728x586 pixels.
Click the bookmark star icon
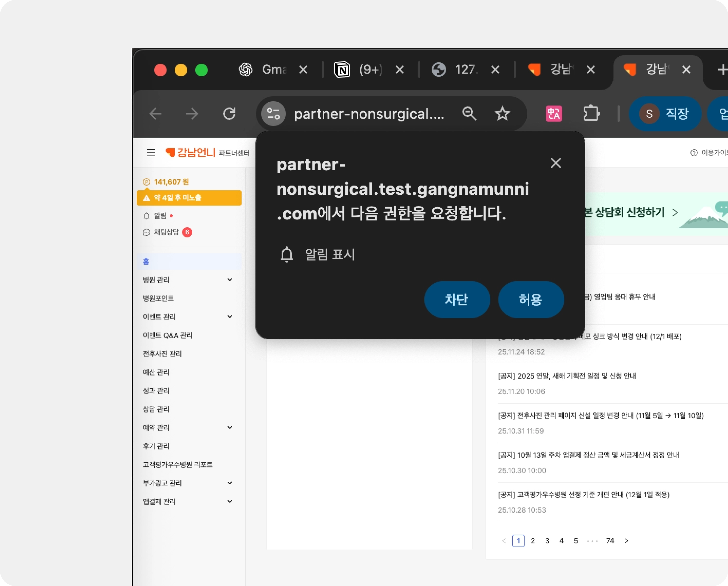tap(502, 114)
